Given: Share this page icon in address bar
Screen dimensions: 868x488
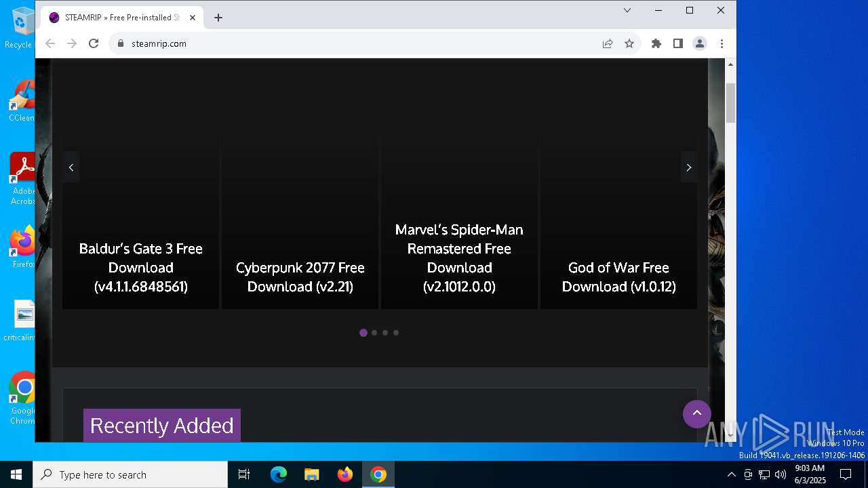Looking at the screenshot, I should 608,43.
